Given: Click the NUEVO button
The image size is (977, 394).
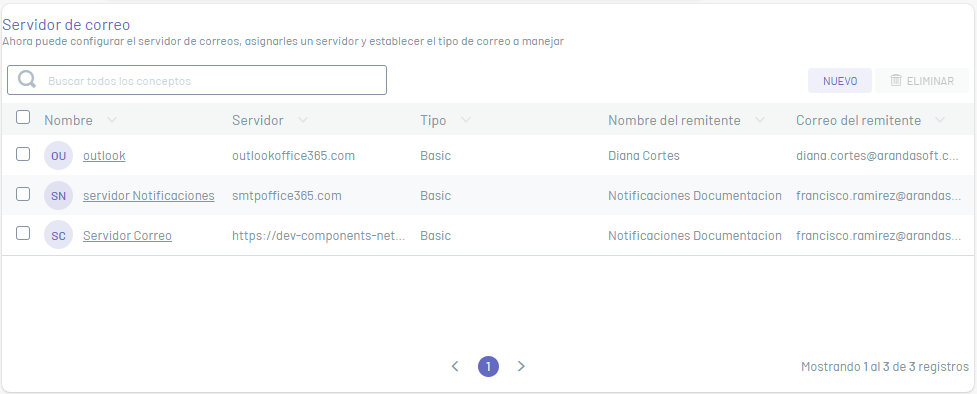Looking at the screenshot, I should (x=840, y=81).
